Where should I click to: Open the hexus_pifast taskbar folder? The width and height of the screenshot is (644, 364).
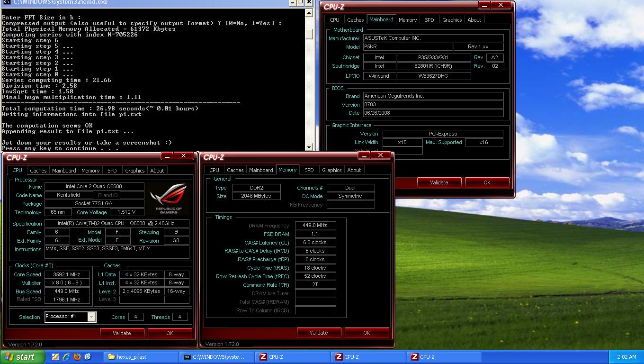coord(142,357)
